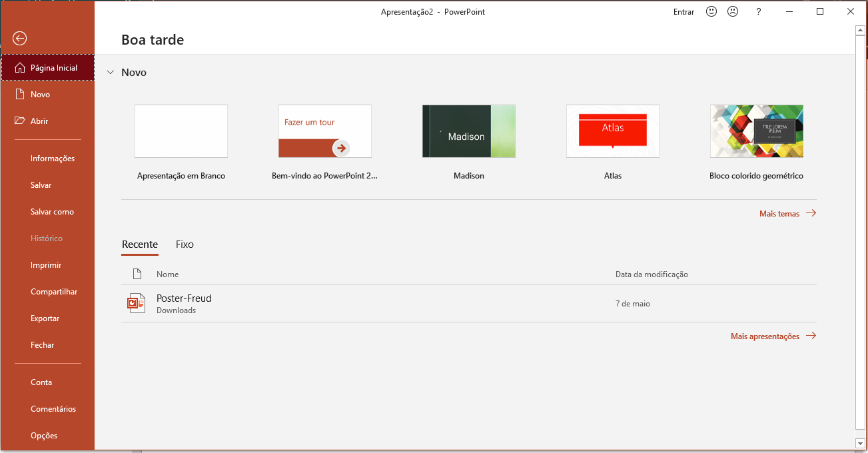Screen dimensions: 868x453
Task: Click the Página Inicial home icon
Action: pyautogui.click(x=19, y=68)
